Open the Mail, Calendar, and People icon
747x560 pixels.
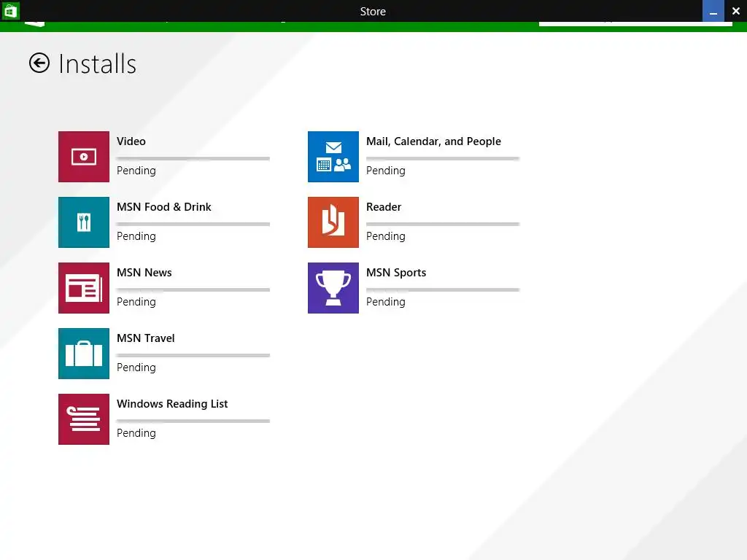click(333, 157)
